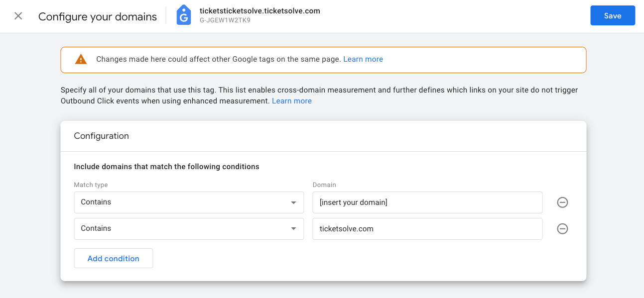This screenshot has width=644, height=298.
Task: Click the 'Match type' column label
Action: [x=91, y=185]
